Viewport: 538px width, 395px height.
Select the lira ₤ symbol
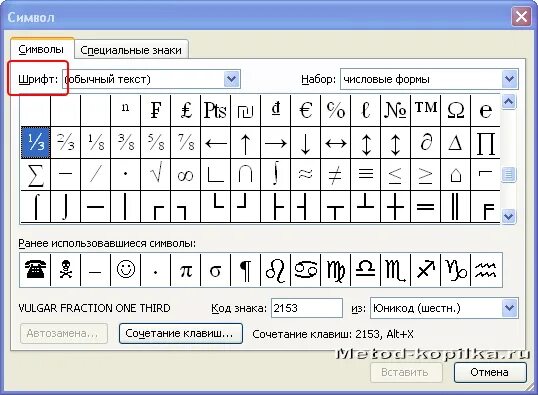click(x=186, y=111)
